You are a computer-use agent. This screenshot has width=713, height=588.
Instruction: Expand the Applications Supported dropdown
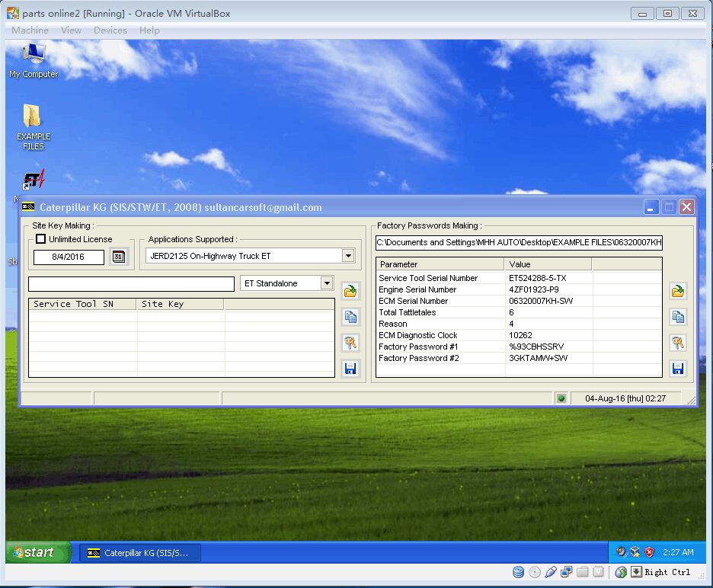(348, 256)
